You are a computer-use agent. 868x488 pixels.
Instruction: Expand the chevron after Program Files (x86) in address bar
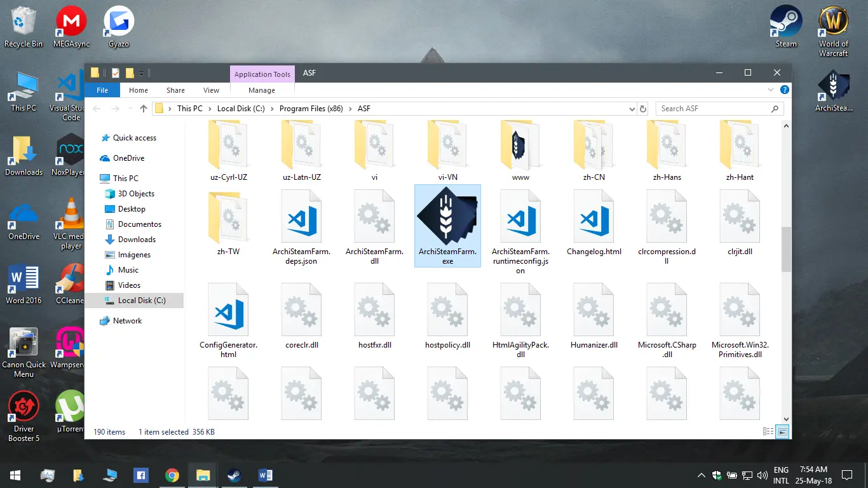(x=350, y=109)
